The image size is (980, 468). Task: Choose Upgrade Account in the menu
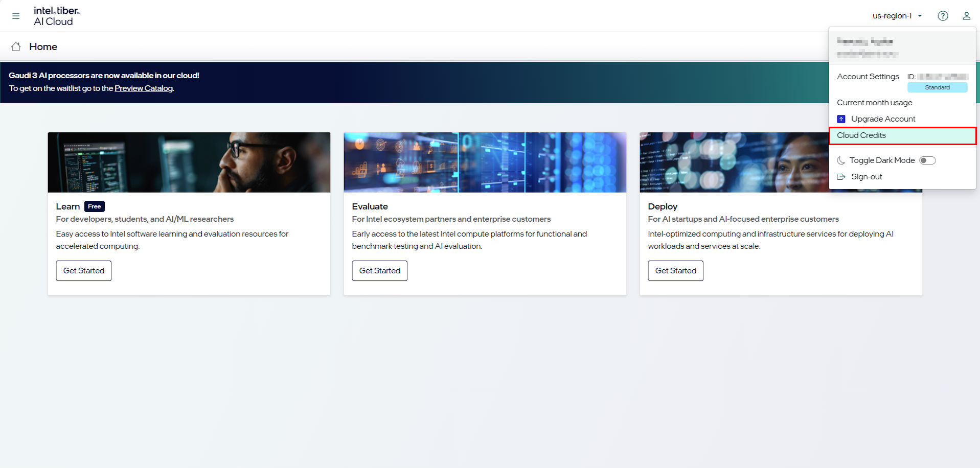pos(883,119)
